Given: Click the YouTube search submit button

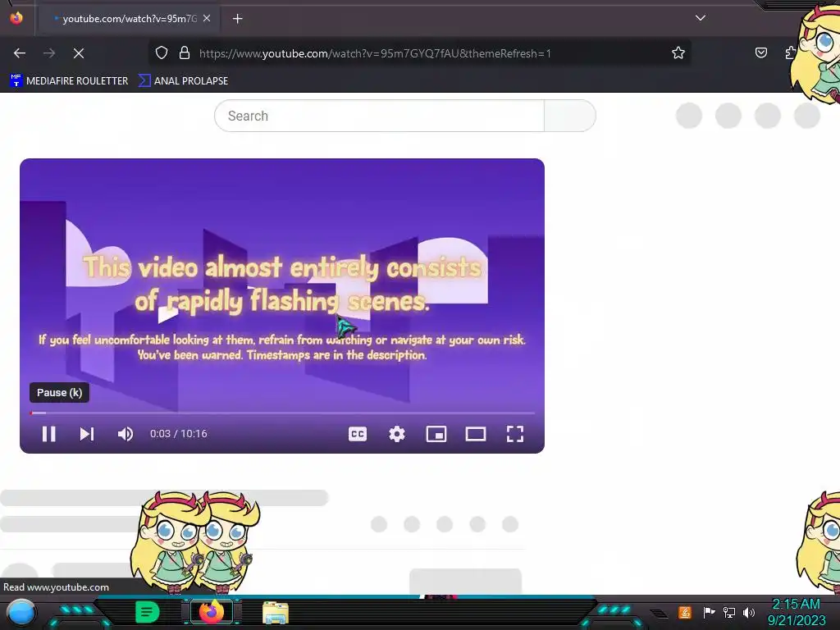Looking at the screenshot, I should [569, 116].
